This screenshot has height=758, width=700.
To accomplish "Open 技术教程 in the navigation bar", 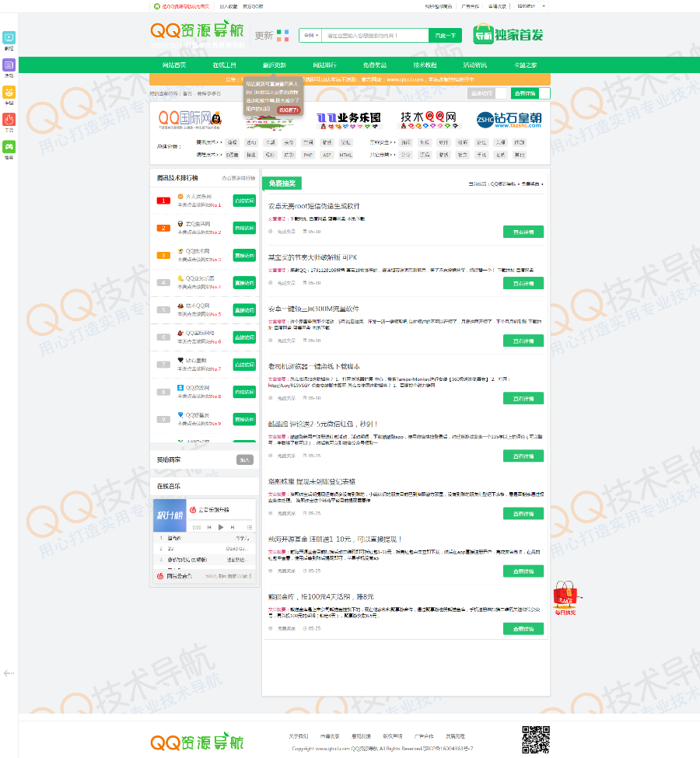I will (425, 65).
